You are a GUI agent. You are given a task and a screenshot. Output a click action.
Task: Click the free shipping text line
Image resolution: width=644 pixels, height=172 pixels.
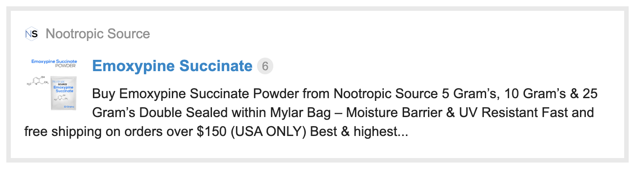tap(216, 133)
